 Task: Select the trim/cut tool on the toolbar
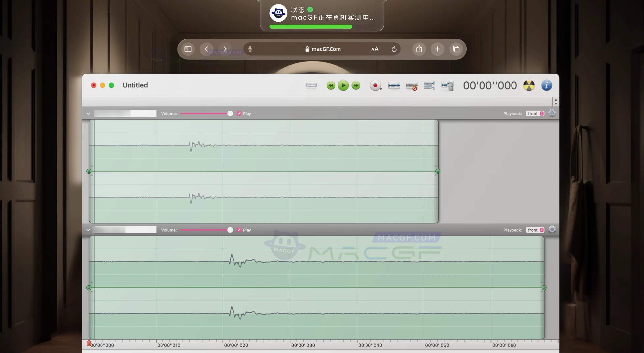(x=311, y=86)
